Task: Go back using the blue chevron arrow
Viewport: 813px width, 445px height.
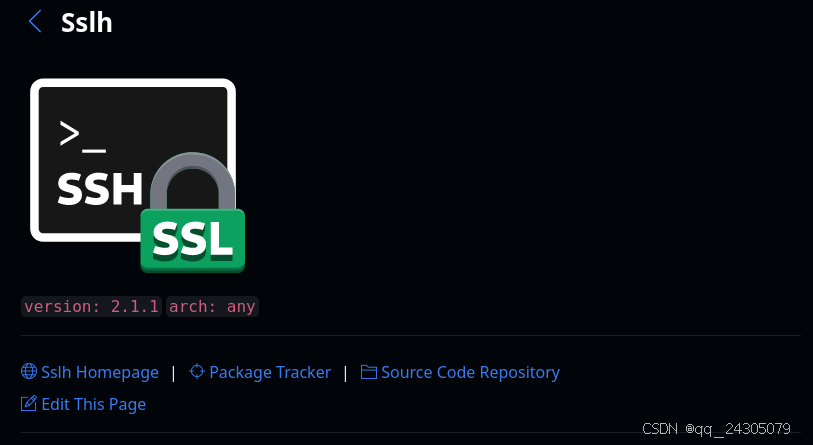Action: coord(35,22)
